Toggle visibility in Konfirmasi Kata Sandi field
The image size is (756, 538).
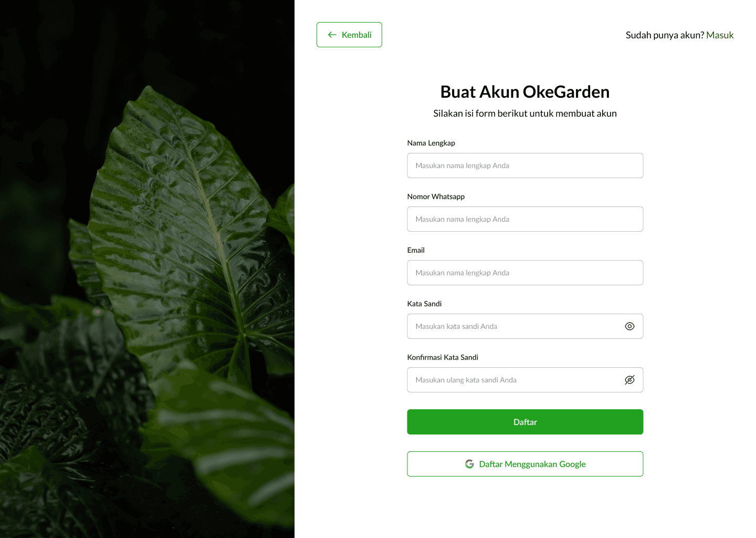coord(629,380)
